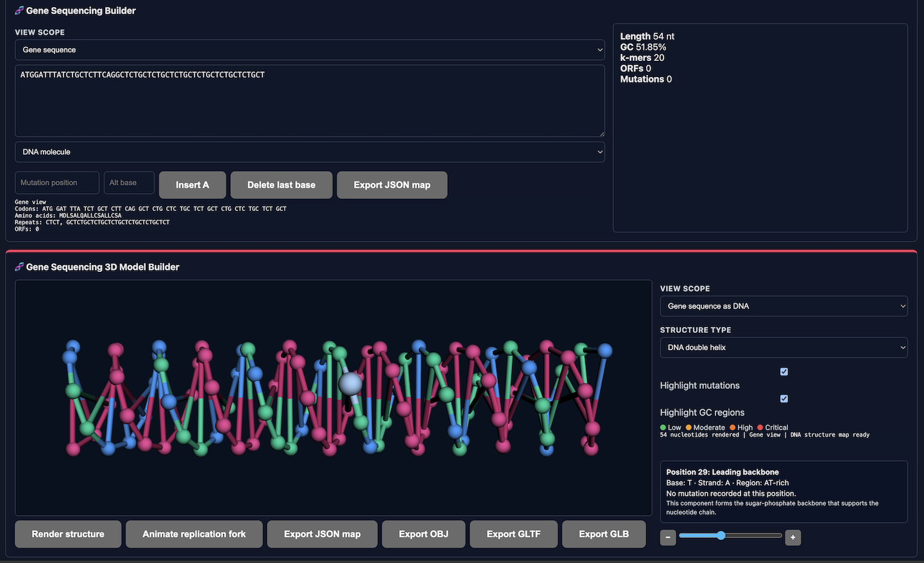Click the 'GC 51.85%' statistic
The image size is (924, 563).
click(x=643, y=47)
